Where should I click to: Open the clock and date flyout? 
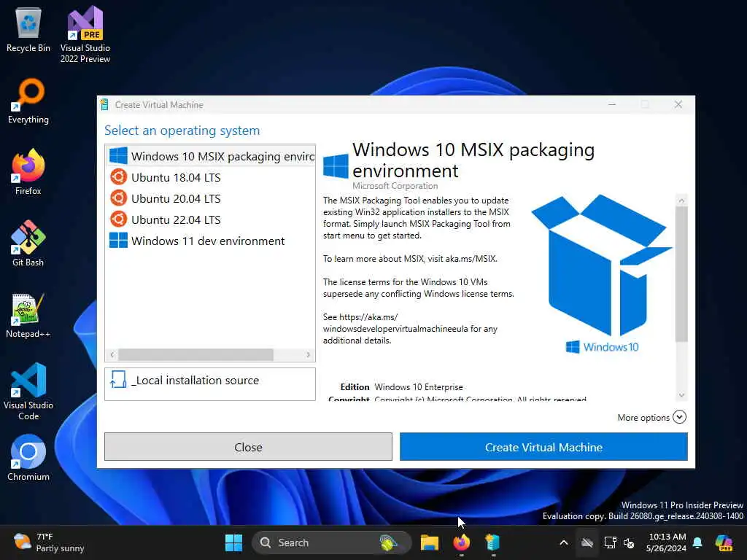click(x=666, y=542)
